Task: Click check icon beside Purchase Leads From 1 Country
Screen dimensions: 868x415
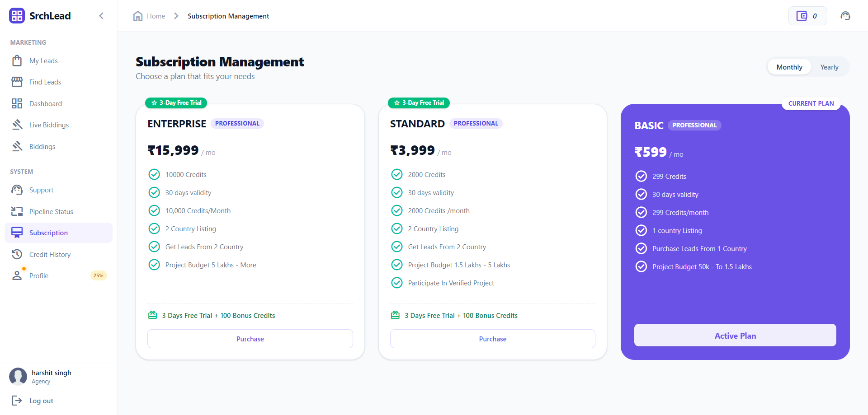Action: point(641,248)
